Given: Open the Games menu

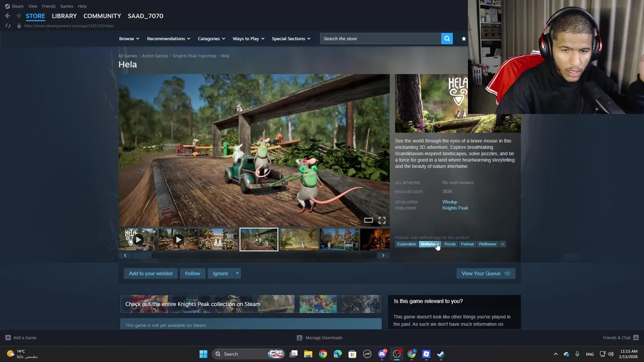Looking at the screenshot, I should coord(66,6).
